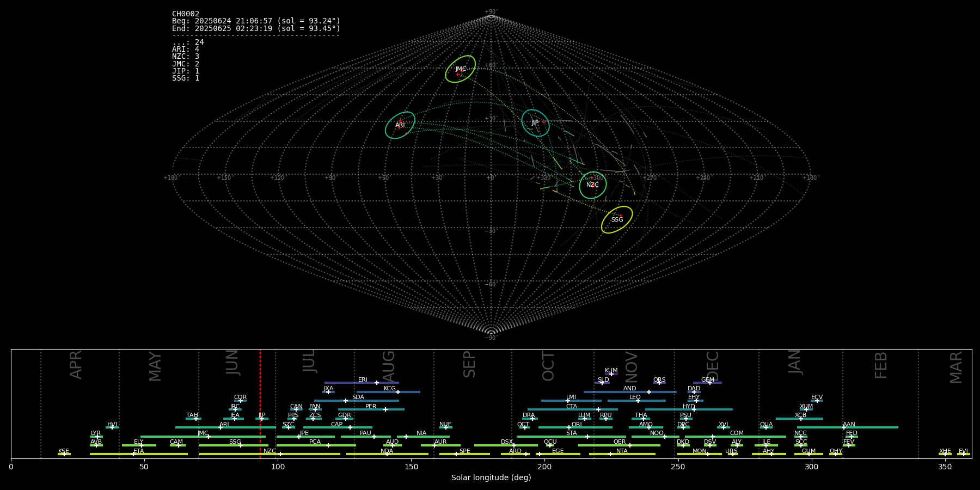
Task: Click the ARI radiant ellipse on the sky map
Action: [400, 125]
